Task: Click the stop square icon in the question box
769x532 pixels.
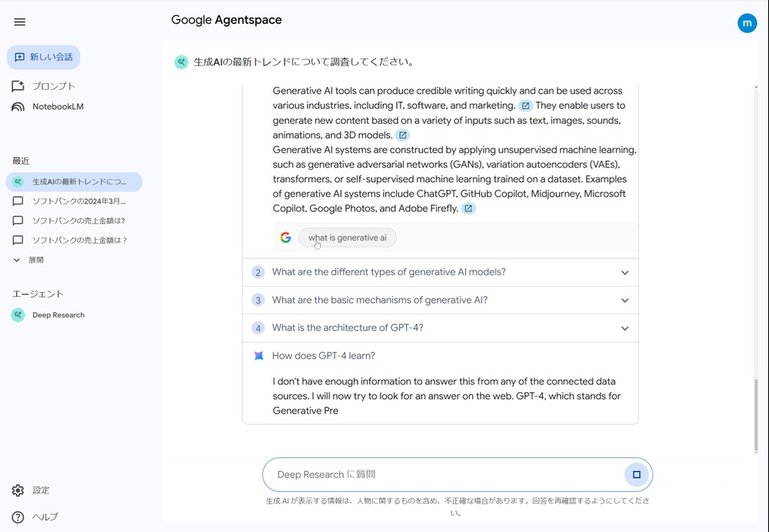Action: (x=636, y=474)
